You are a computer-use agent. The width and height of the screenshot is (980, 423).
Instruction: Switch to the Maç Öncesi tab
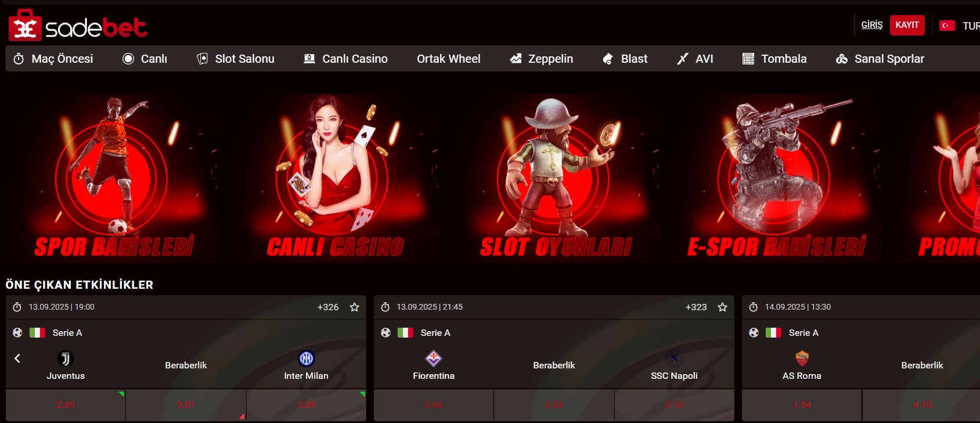[x=53, y=59]
